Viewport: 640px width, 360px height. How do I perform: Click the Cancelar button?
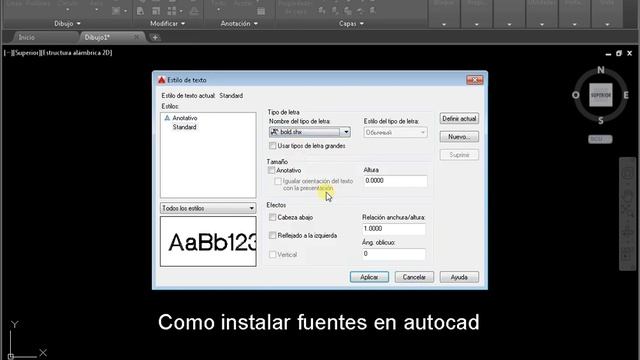coord(414,277)
